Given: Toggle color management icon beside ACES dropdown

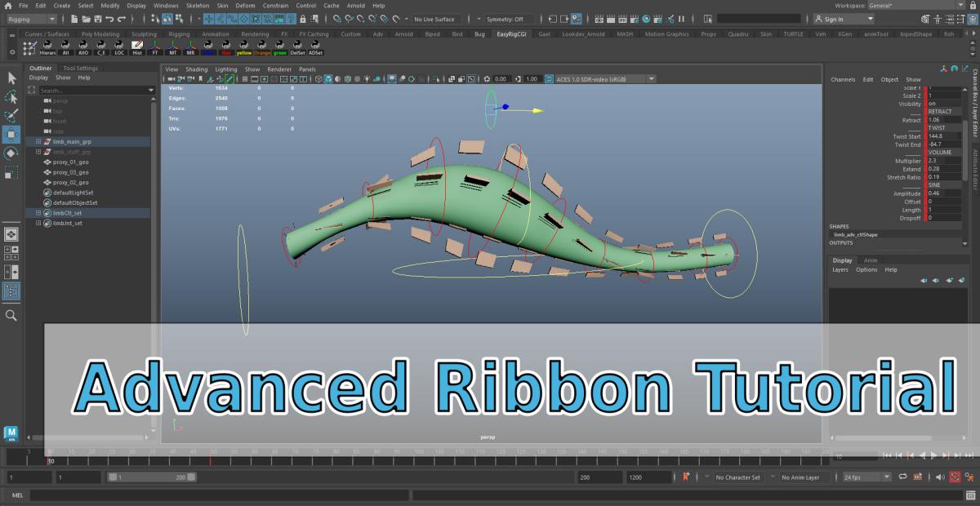Looking at the screenshot, I should coord(547,79).
